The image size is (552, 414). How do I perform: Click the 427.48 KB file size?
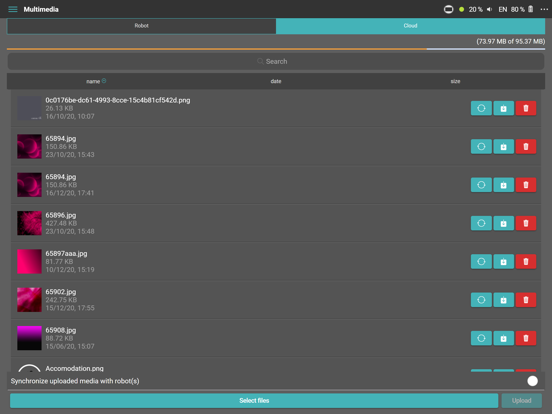coord(61,224)
